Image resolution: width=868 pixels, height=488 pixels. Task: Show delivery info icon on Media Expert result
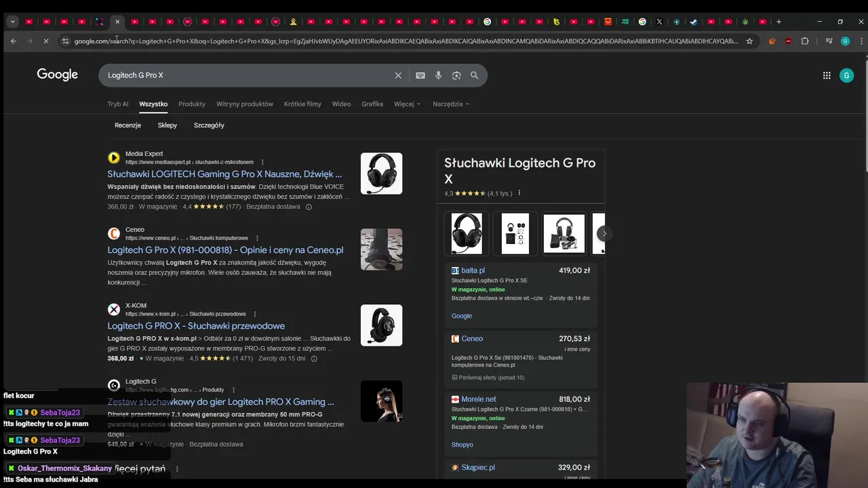(x=309, y=207)
